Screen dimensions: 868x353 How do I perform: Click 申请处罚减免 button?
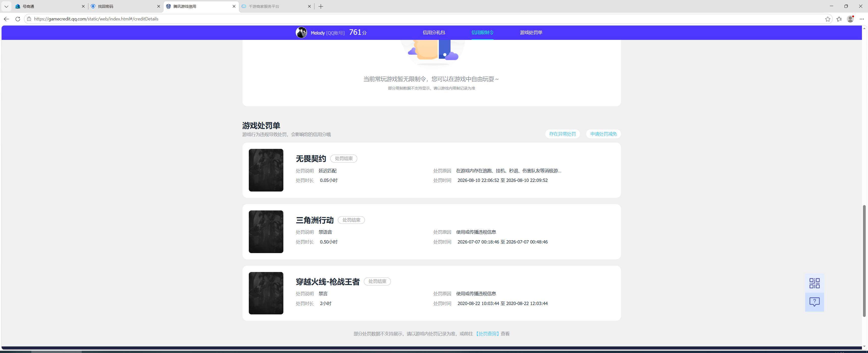coord(603,134)
